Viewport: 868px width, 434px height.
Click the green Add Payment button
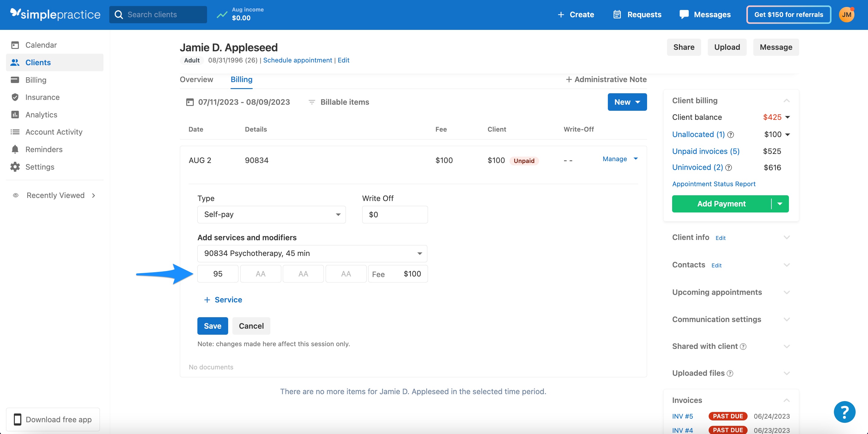click(x=722, y=203)
